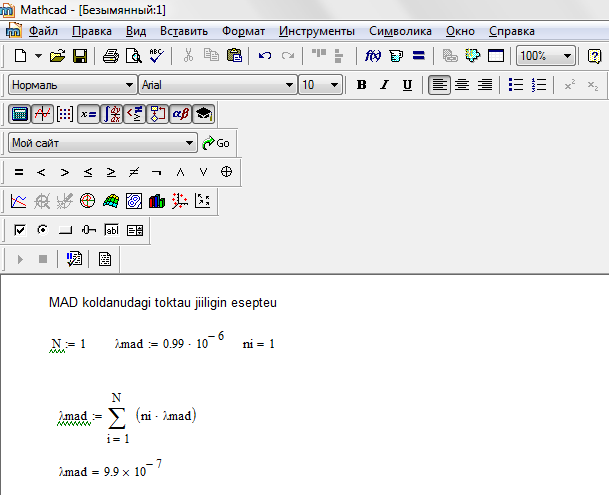Insert contour plot icon

pyautogui.click(x=134, y=201)
